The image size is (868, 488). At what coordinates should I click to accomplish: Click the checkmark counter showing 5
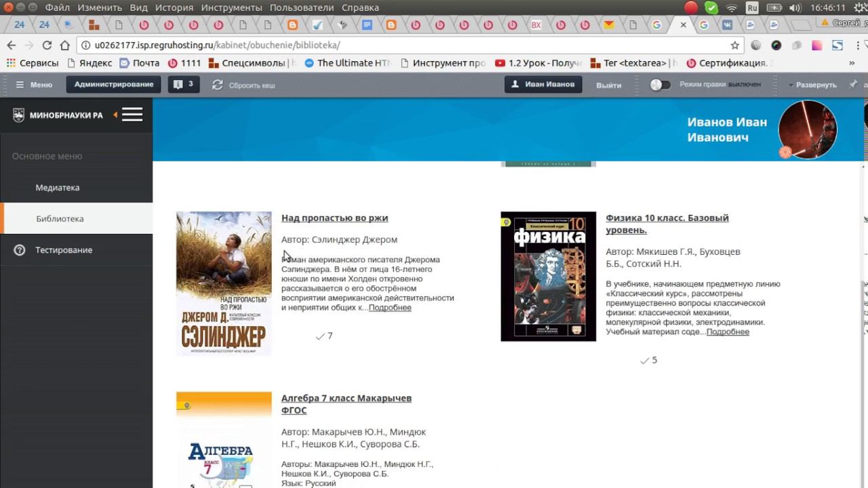pos(649,361)
